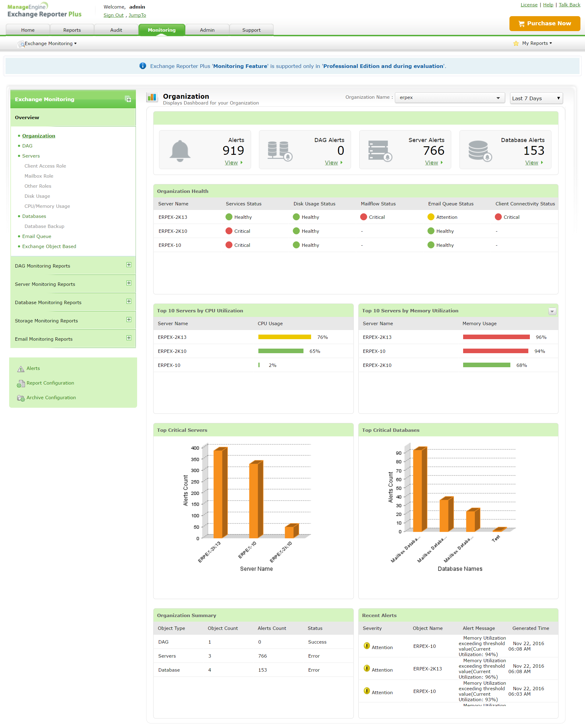Image resolution: width=585 pixels, height=728 pixels.
Task: Open the Organization Name dropdown
Action: tap(449, 98)
